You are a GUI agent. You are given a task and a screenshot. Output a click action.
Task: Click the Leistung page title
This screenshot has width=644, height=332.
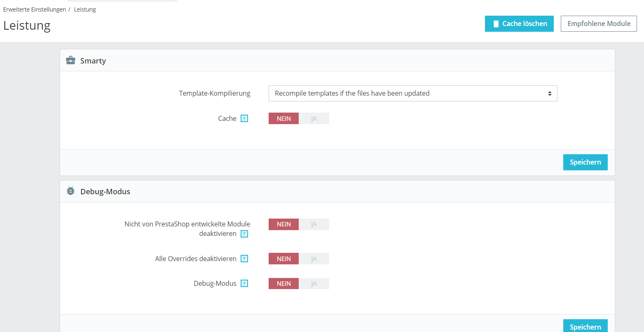[x=27, y=26]
